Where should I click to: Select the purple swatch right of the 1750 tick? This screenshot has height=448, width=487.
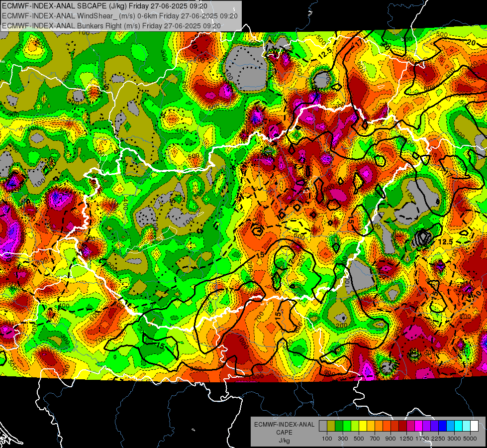[x=426, y=426]
